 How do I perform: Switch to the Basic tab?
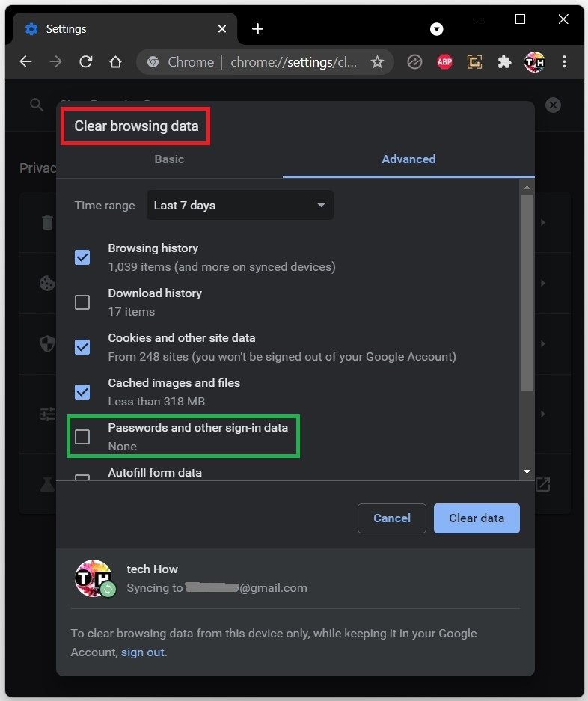point(169,159)
